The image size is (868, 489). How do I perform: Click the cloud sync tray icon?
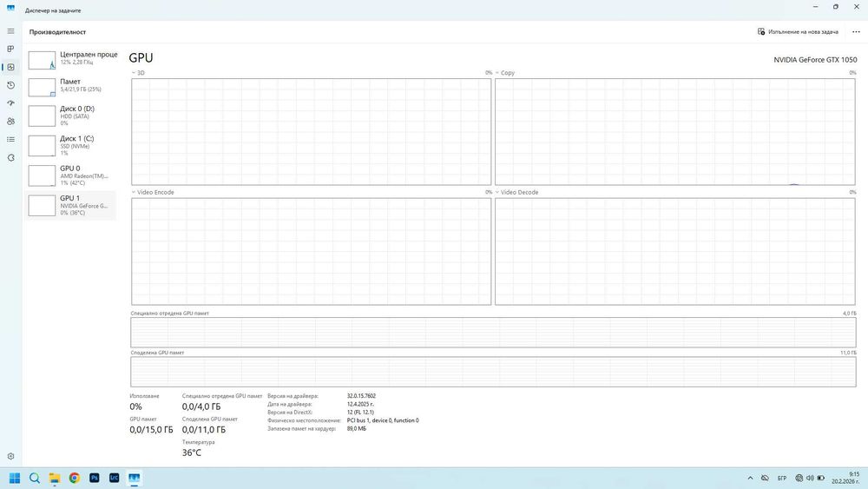point(765,478)
